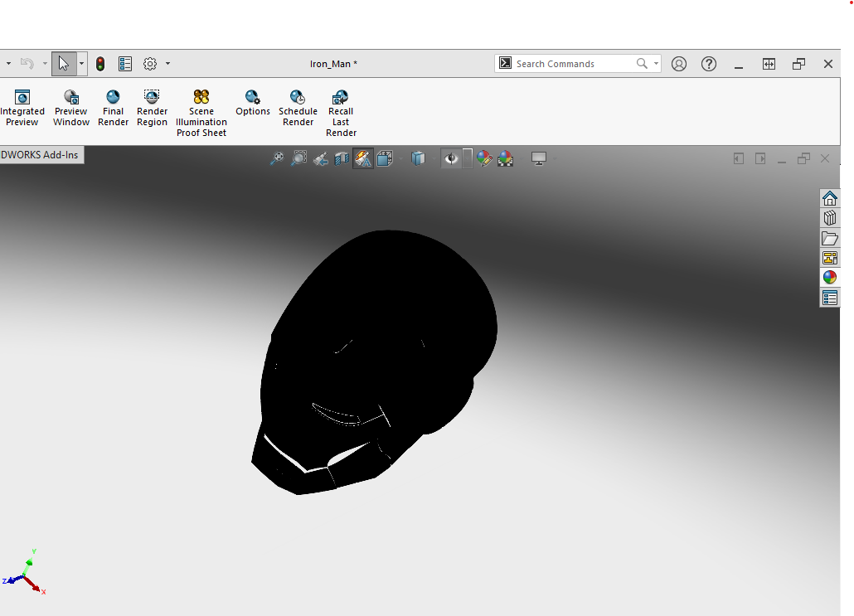Switch to Previous View
Screen dimensions: 854x616
tap(320, 158)
